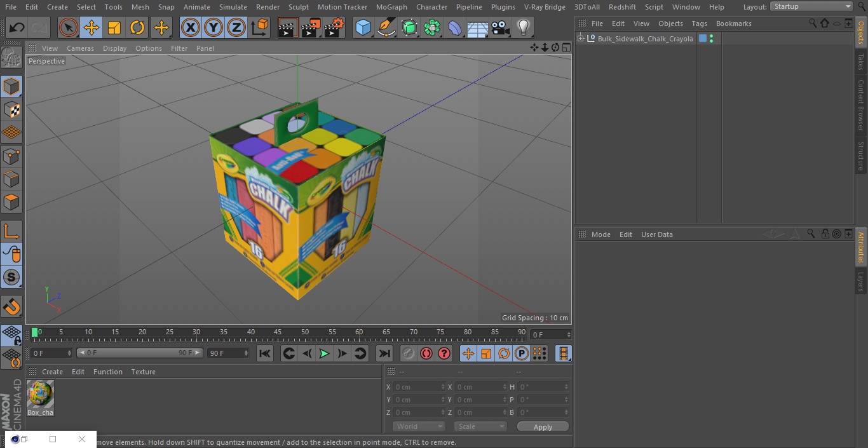The image size is (868, 448).
Task: Switch to Texture mode
Action: pyautogui.click(x=11, y=110)
